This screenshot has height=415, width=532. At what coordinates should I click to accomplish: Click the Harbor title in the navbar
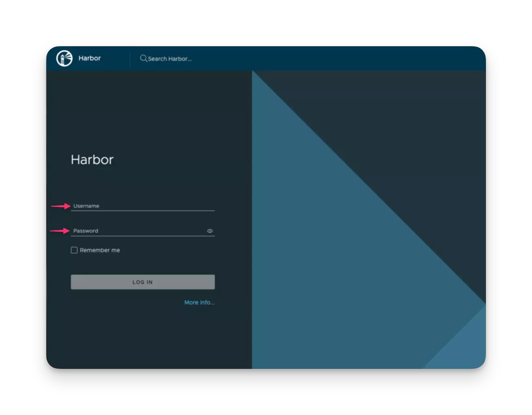pyautogui.click(x=89, y=58)
